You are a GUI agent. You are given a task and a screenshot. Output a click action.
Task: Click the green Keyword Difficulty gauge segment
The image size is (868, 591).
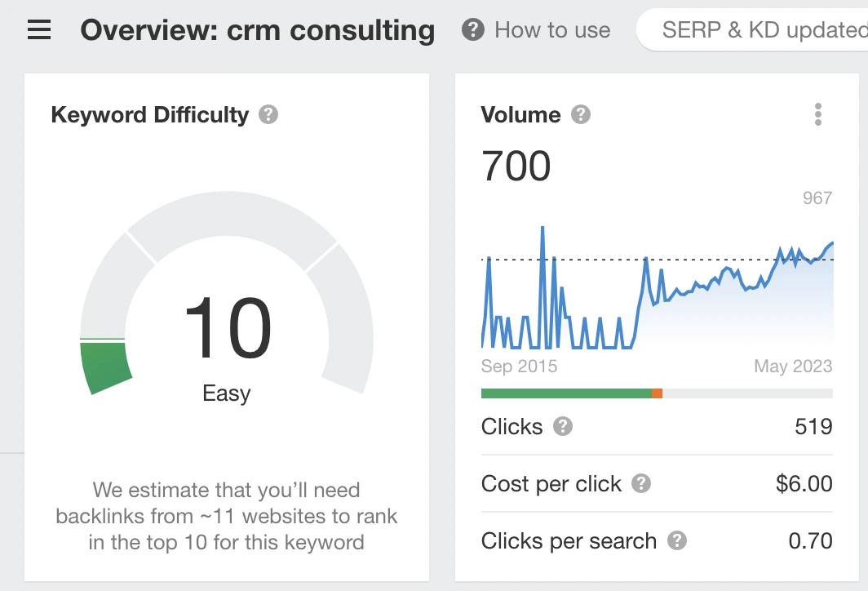click(x=106, y=367)
